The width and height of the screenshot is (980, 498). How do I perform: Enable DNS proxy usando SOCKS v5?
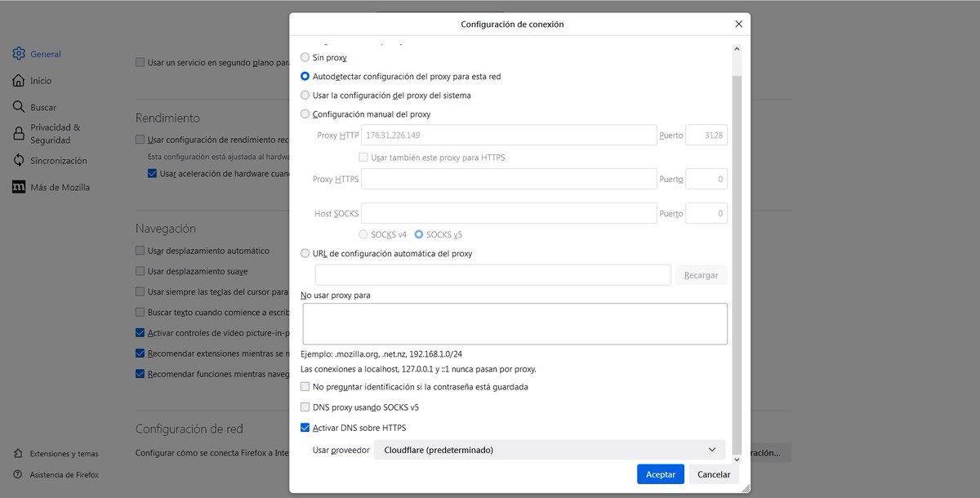tap(305, 407)
